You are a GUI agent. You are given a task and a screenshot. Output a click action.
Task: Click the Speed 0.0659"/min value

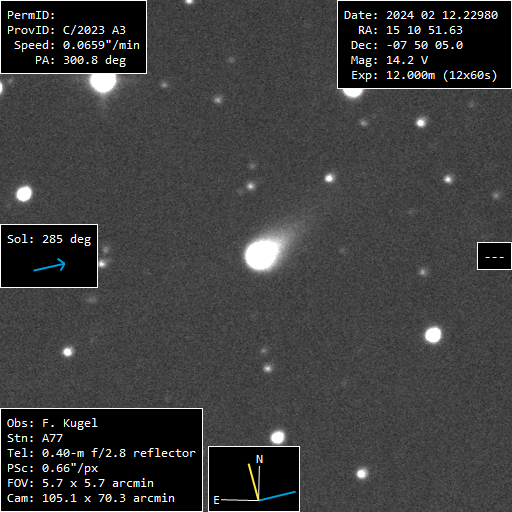click(101, 45)
